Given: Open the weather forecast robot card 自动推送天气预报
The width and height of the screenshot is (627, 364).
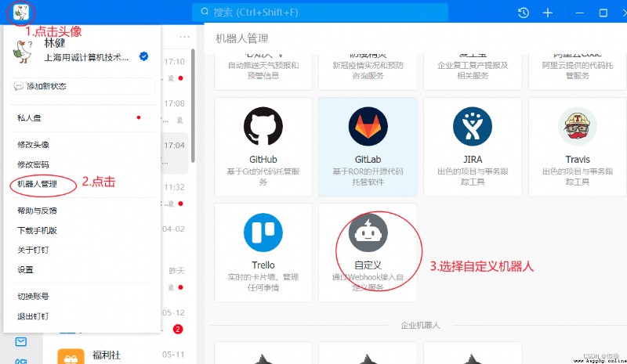Looking at the screenshot, I should coord(263,72).
